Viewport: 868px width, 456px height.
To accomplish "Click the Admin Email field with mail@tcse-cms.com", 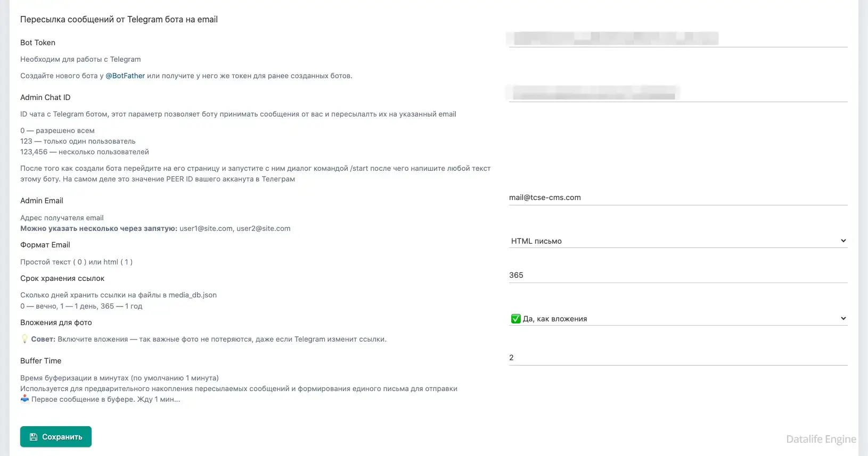I will tap(678, 197).
